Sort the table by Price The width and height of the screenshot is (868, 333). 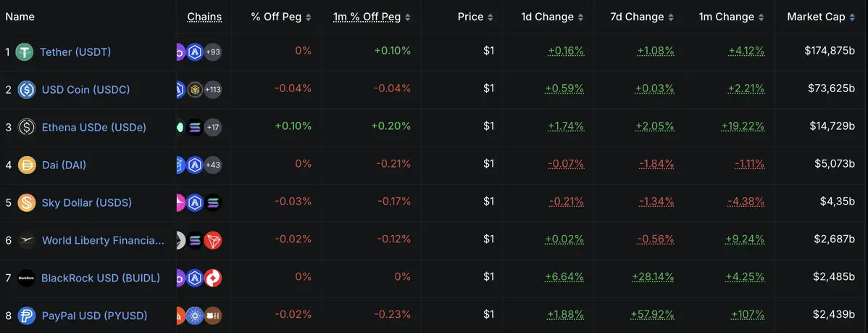tap(476, 17)
